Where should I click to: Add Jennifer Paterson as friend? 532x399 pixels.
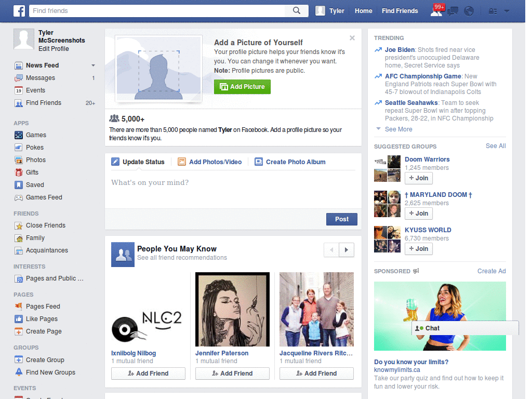(x=232, y=374)
